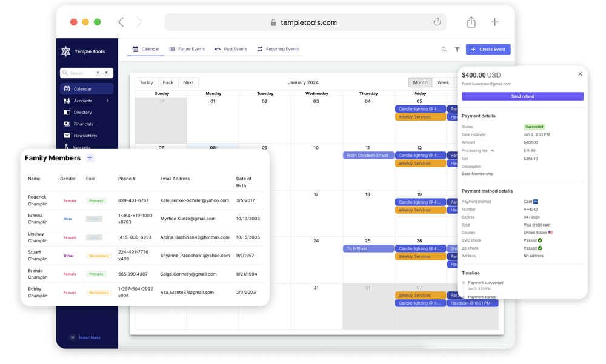Click the browser Share icon

click(x=471, y=22)
